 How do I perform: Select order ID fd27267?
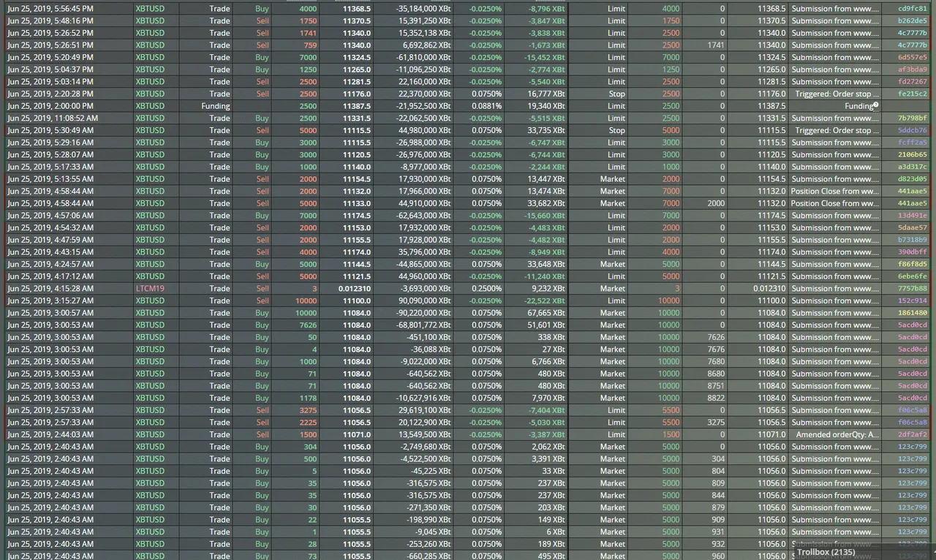[912, 81]
